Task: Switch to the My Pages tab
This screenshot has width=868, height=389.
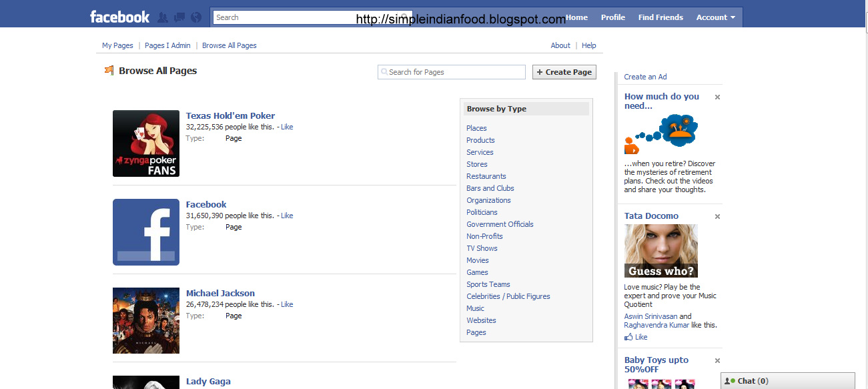Action: pos(117,45)
